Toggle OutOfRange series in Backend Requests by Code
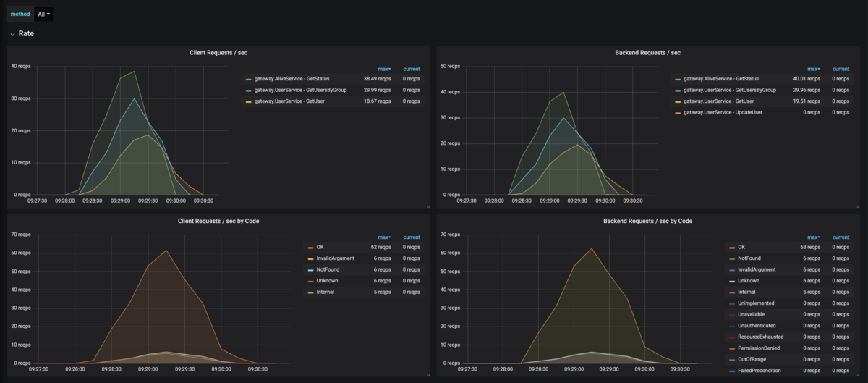 click(752, 359)
